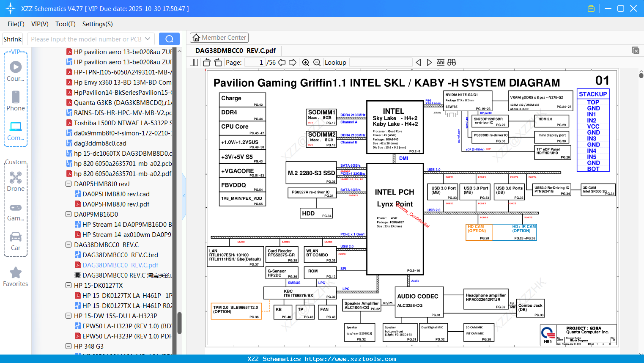Collapse the file tree panel handle
644x363 pixels.
184,196
